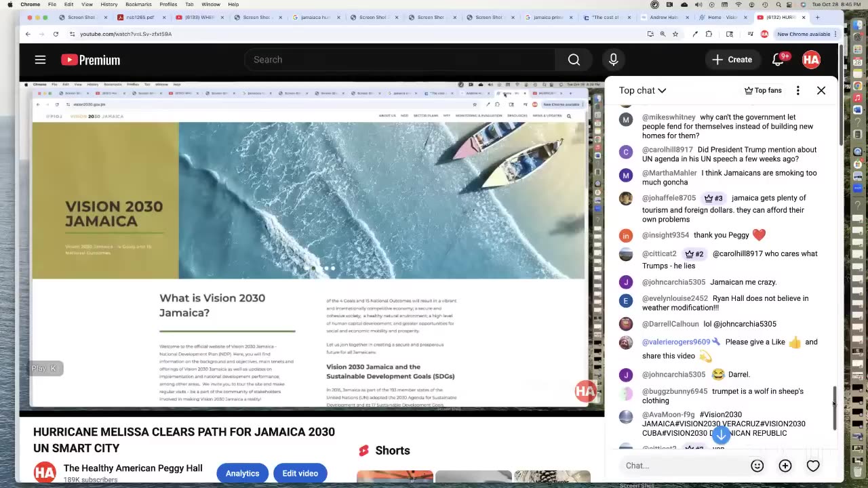Close the live chat panel

[821, 90]
